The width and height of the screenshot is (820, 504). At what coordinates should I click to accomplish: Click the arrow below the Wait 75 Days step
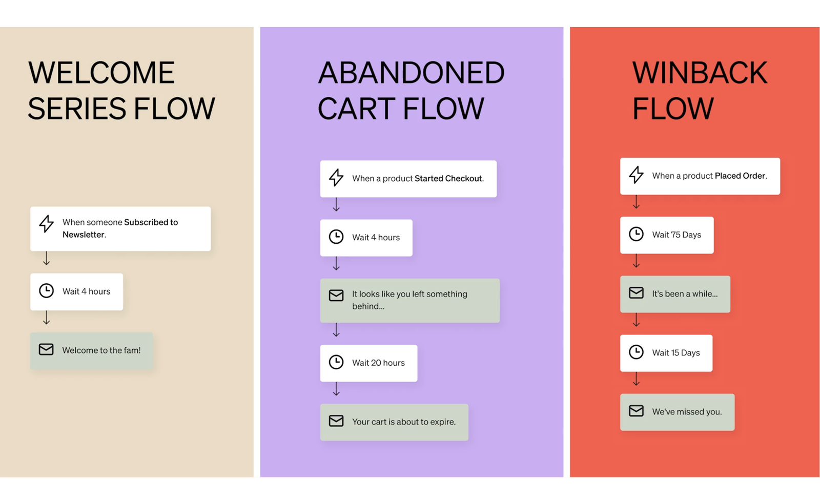click(x=636, y=261)
